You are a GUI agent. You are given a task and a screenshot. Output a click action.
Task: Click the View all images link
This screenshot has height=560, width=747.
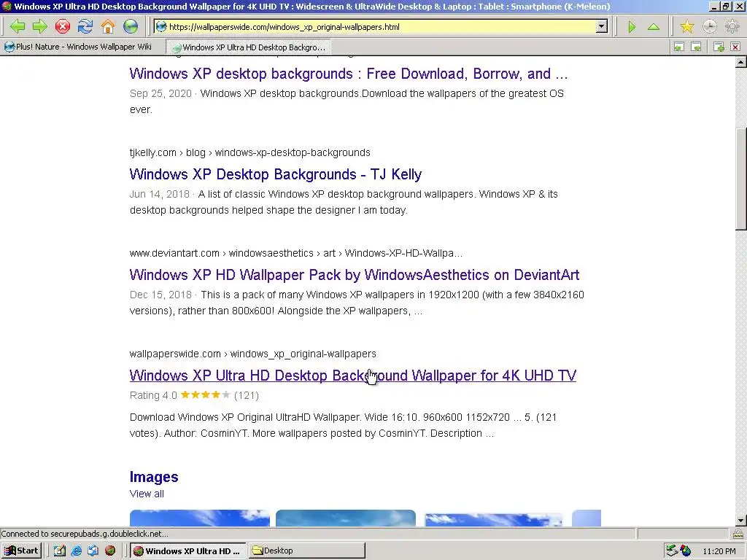(147, 494)
